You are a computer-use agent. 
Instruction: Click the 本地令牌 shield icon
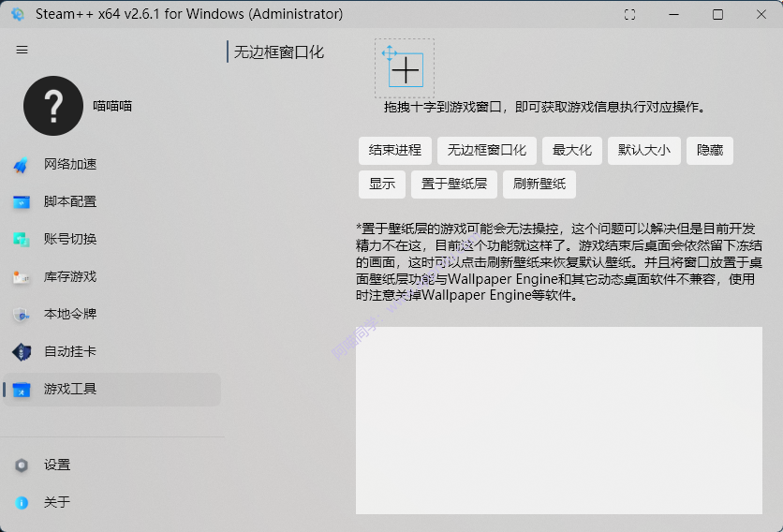(x=21, y=314)
